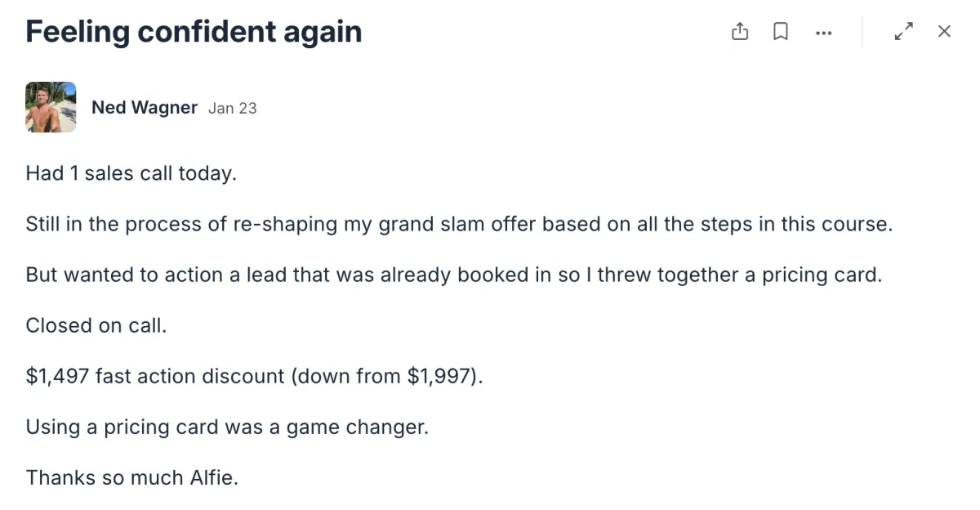Click the share post icon
Screen dimensions: 980x510
(x=740, y=32)
